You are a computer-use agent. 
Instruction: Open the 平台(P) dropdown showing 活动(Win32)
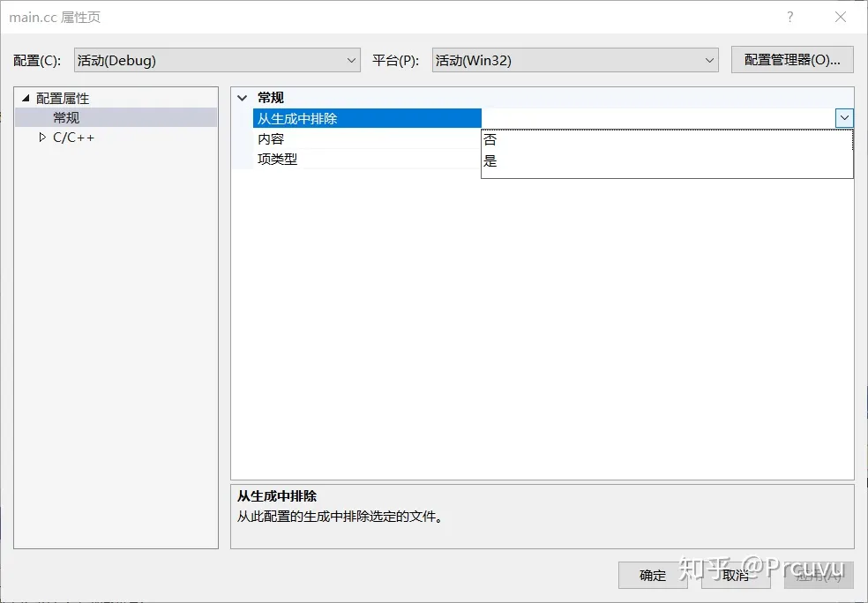pyautogui.click(x=574, y=60)
